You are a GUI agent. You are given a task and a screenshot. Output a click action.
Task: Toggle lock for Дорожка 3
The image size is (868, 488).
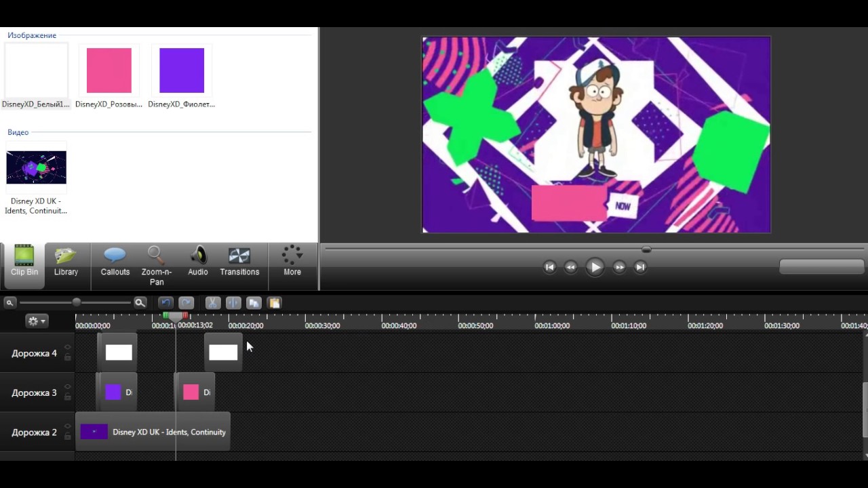(x=67, y=396)
